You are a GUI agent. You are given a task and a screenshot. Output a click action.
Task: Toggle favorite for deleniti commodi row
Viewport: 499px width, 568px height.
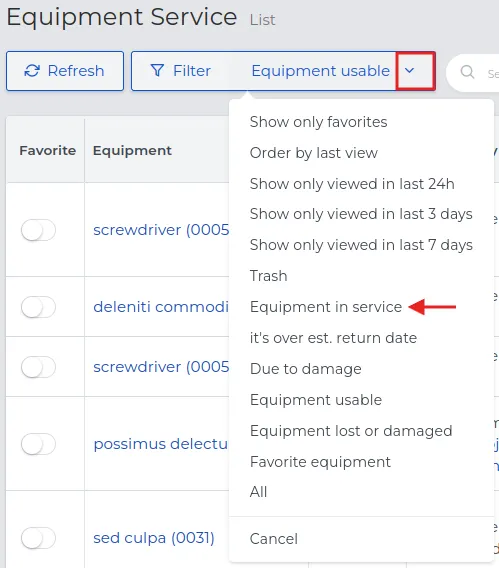point(38,307)
